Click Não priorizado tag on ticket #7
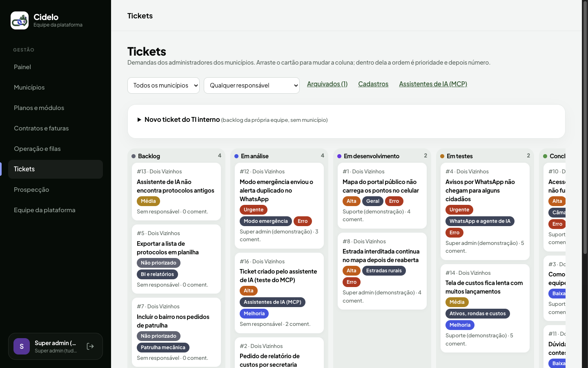 click(x=158, y=336)
